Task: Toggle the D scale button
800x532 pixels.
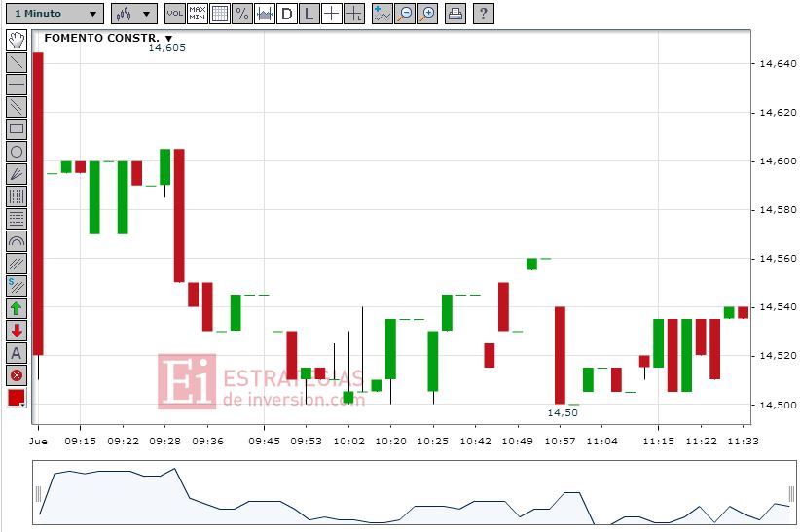Action: click(x=287, y=14)
